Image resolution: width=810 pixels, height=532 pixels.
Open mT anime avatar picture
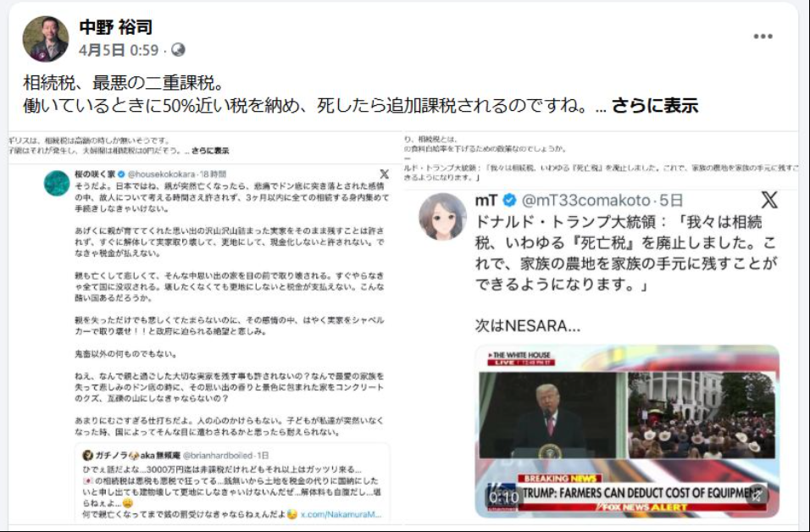(x=443, y=216)
